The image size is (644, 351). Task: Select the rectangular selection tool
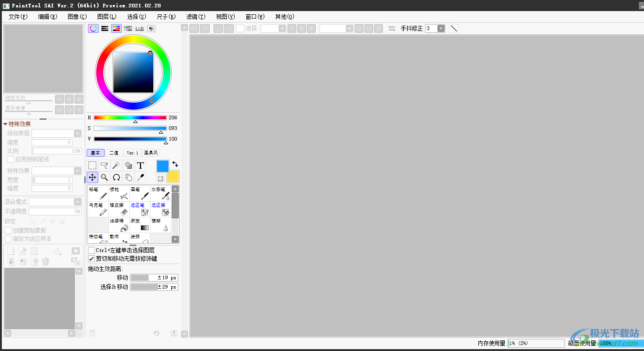click(x=93, y=166)
